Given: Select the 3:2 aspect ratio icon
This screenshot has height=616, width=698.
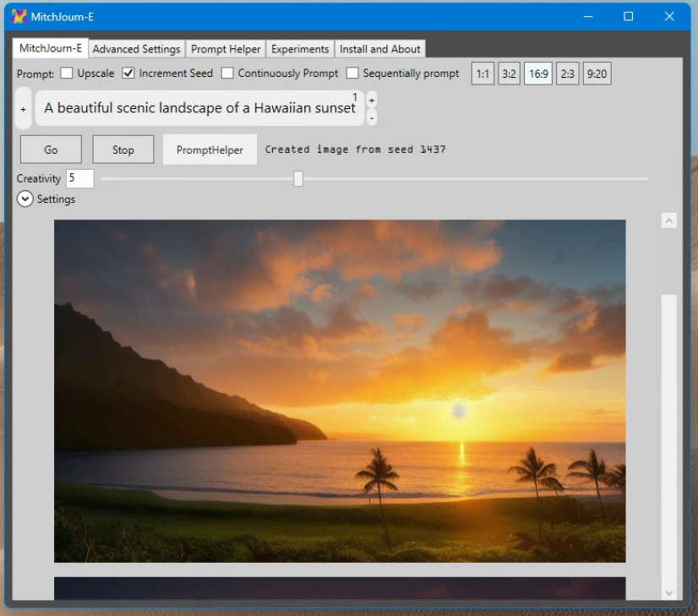Looking at the screenshot, I should click(510, 74).
